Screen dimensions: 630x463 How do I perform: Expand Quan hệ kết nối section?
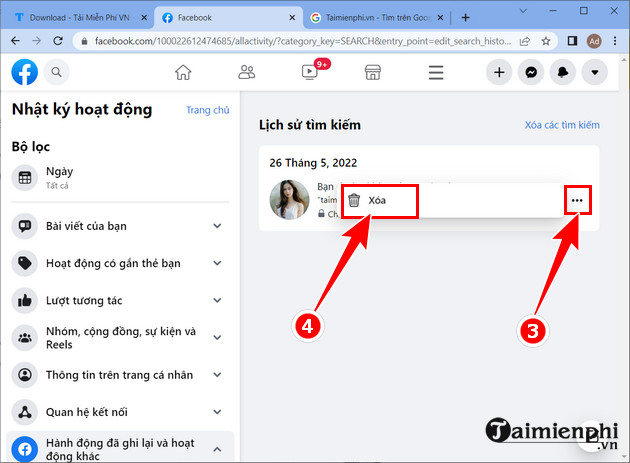[217, 412]
